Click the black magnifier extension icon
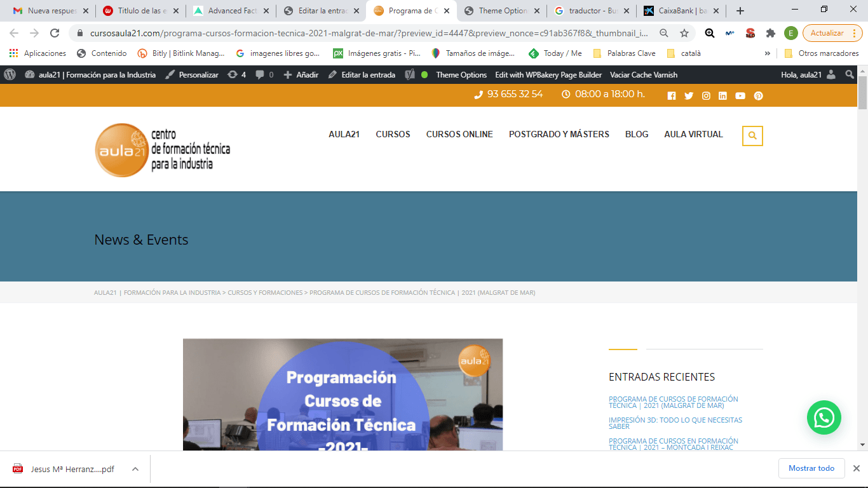The image size is (868, 488). click(x=710, y=33)
